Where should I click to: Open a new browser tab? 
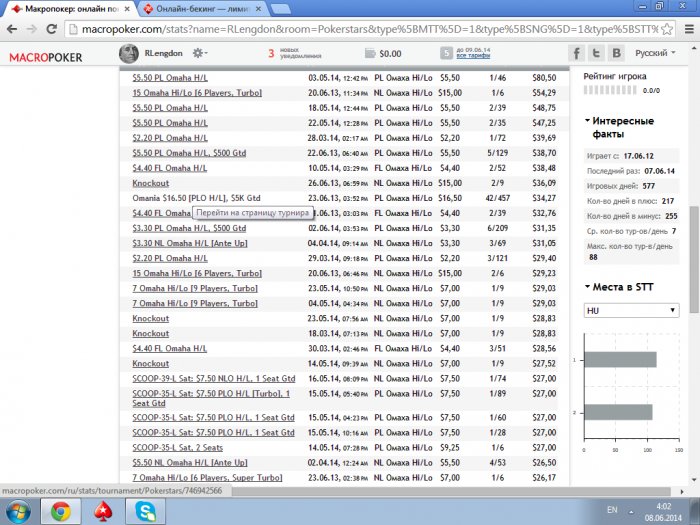[280, 9]
